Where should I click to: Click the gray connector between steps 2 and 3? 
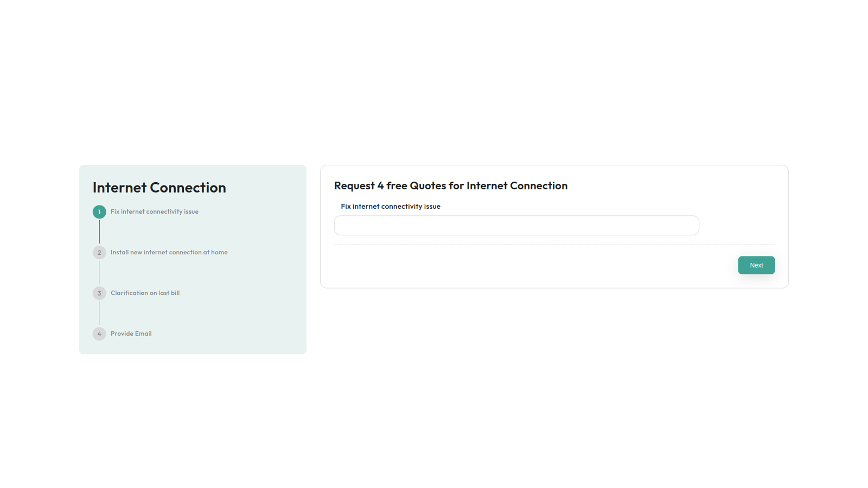pos(99,273)
